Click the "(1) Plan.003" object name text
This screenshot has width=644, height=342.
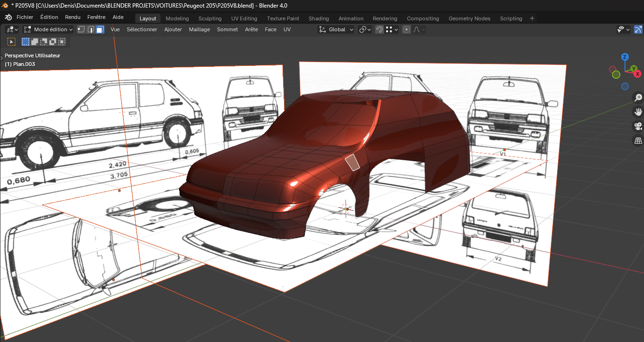tap(20, 64)
